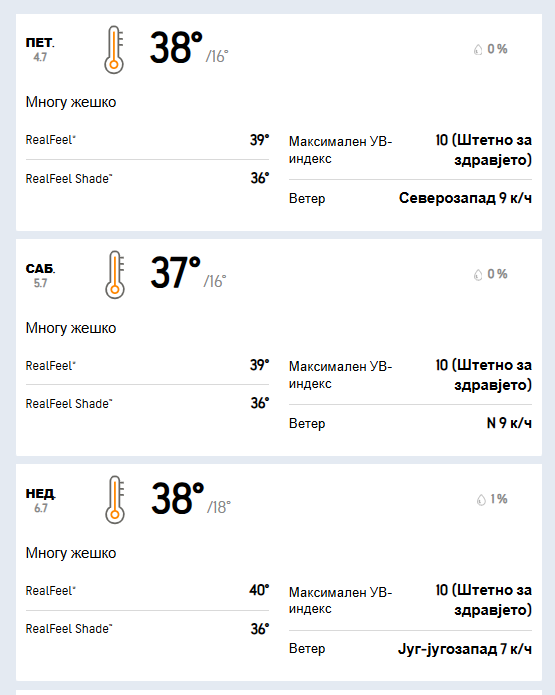
Task: Click wind value Северозапад 9 к/ч
Action: click(465, 198)
